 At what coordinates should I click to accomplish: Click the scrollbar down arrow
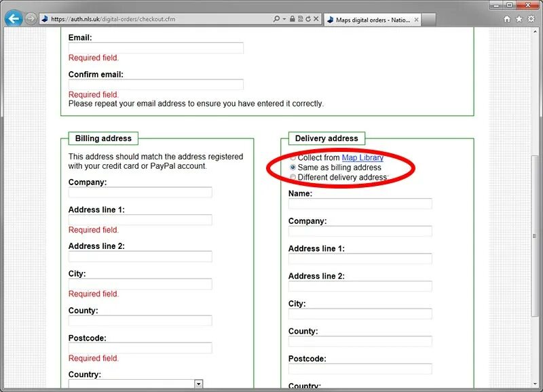click(x=534, y=384)
